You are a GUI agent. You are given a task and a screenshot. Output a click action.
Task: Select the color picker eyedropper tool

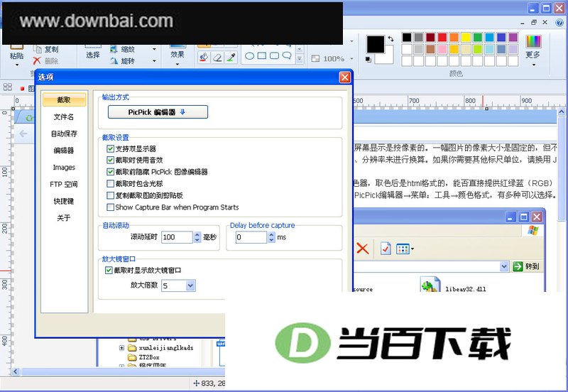point(231,57)
